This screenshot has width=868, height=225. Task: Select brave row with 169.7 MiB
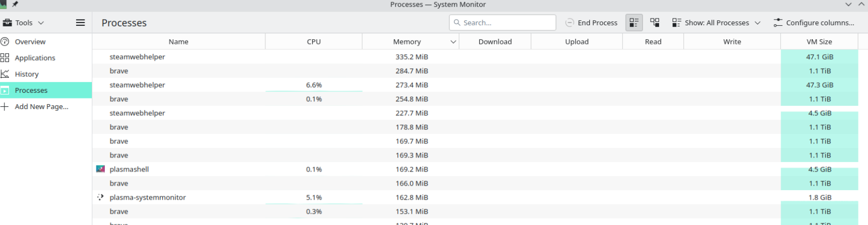pos(475,141)
